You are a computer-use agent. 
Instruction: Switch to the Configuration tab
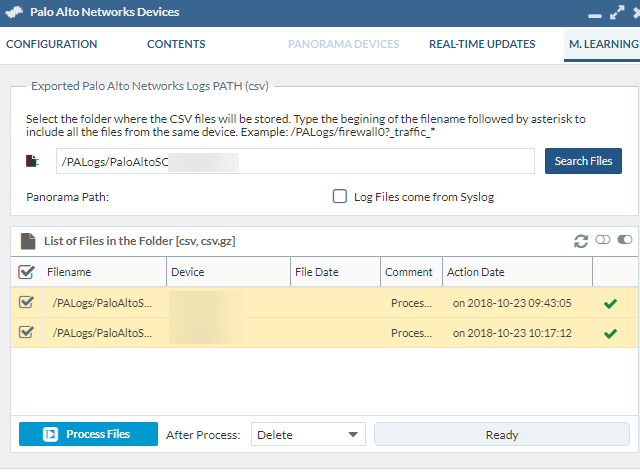pyautogui.click(x=52, y=44)
